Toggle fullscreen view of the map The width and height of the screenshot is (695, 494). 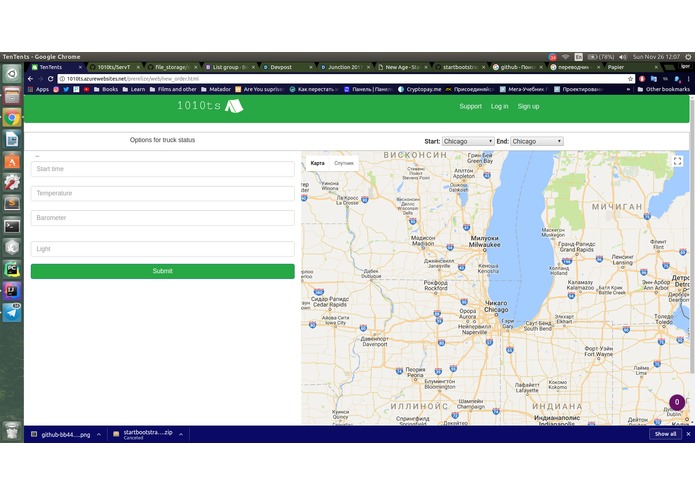[x=677, y=161]
